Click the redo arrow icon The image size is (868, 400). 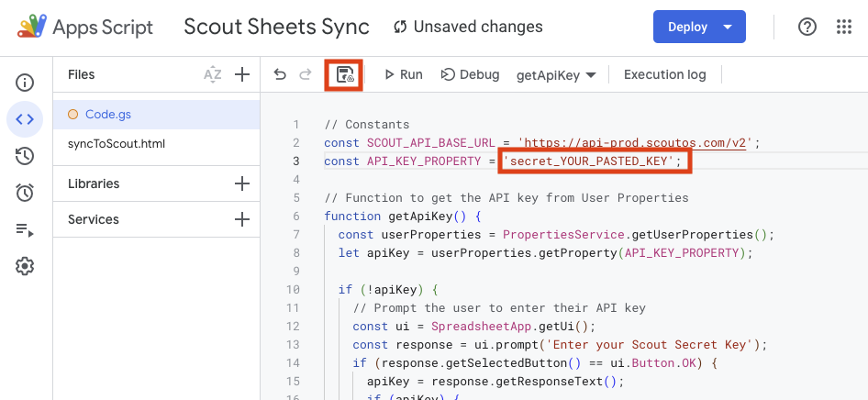click(x=305, y=75)
